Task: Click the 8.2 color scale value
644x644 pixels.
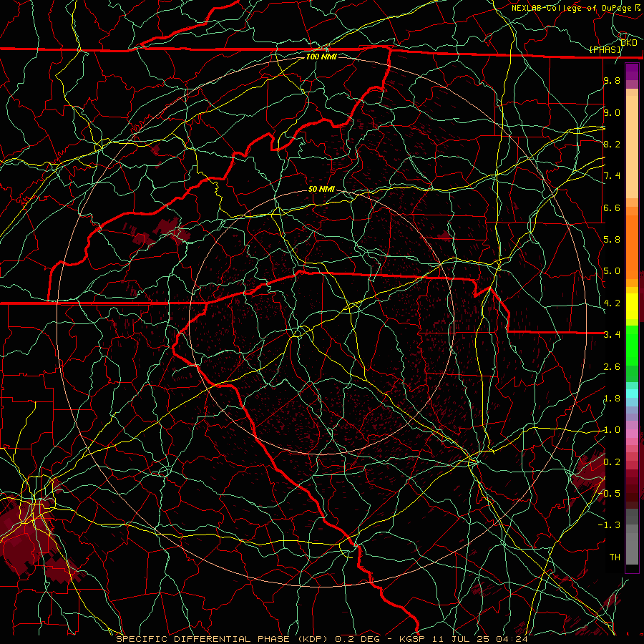Action: click(612, 144)
